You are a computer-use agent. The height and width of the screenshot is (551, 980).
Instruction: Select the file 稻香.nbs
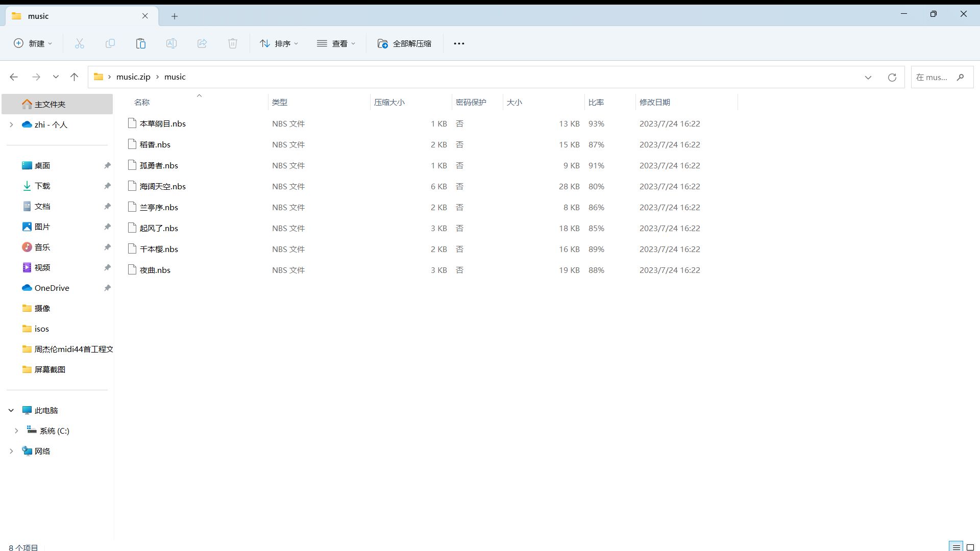point(155,144)
